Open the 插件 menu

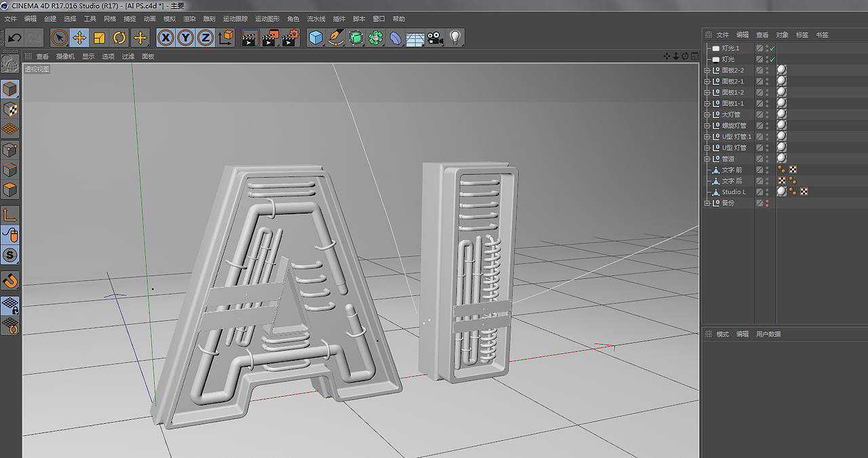click(x=339, y=19)
